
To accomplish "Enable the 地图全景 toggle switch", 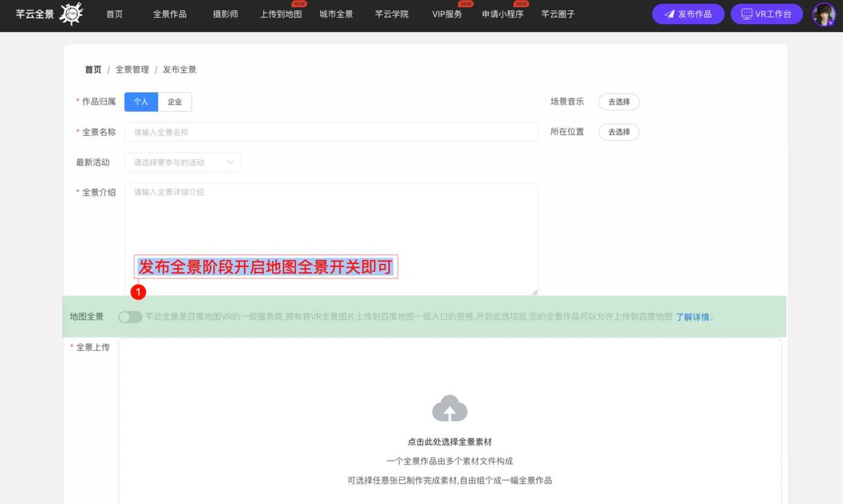I will pos(130,317).
